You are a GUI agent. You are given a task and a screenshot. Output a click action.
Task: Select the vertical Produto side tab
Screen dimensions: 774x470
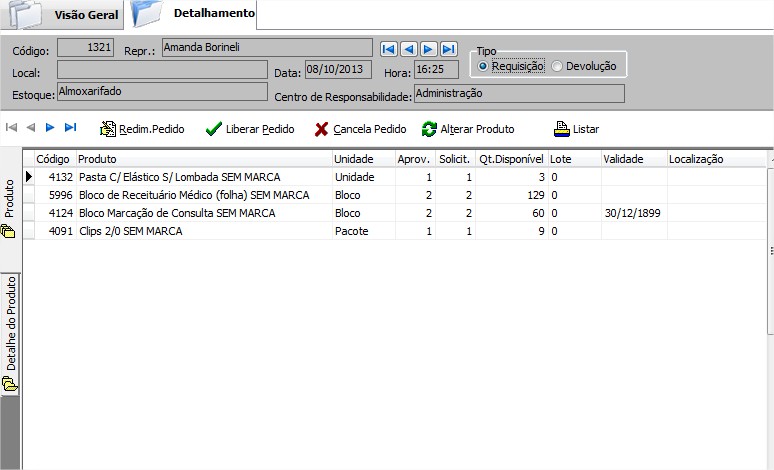pos(10,207)
